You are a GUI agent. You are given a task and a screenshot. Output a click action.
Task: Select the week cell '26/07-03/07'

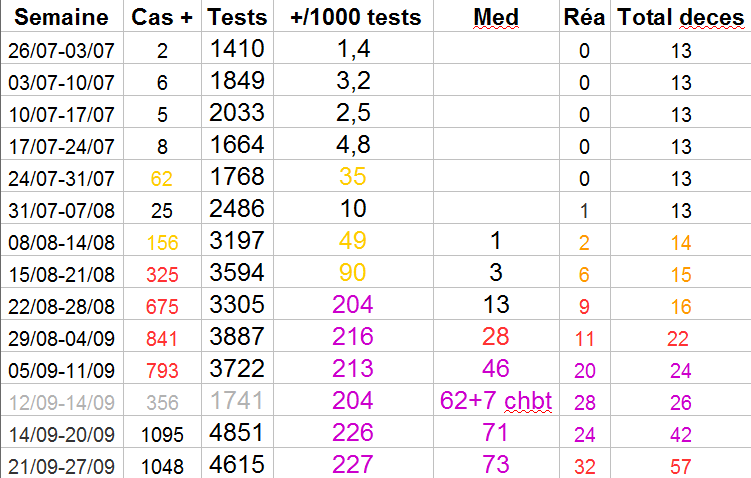pyautogui.click(x=62, y=49)
